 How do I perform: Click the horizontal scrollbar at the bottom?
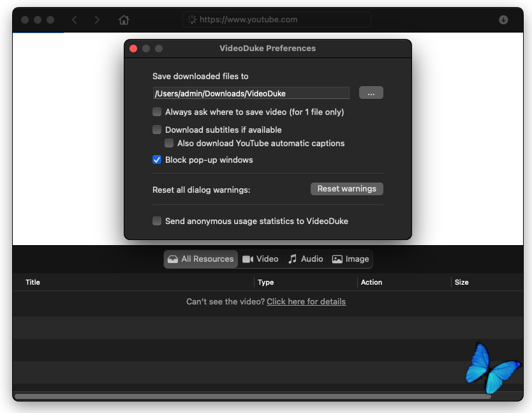(x=253, y=396)
